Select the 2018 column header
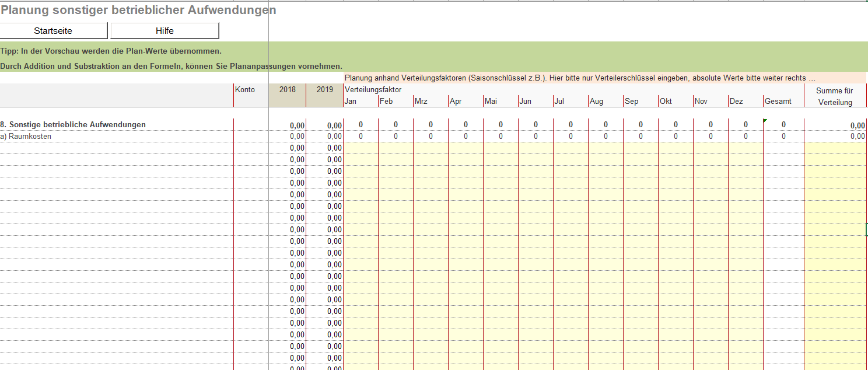 287,90
